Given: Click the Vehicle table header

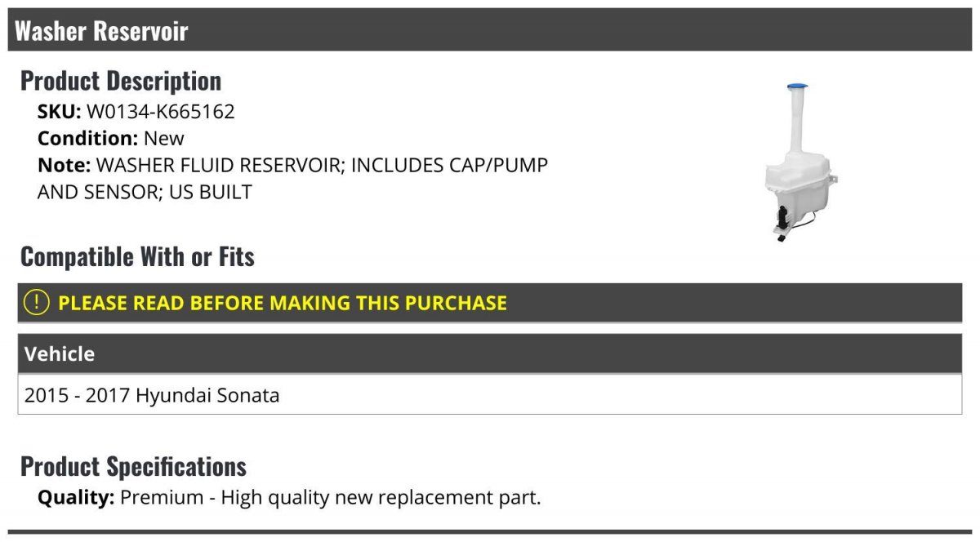Looking at the screenshot, I should 490,353.
